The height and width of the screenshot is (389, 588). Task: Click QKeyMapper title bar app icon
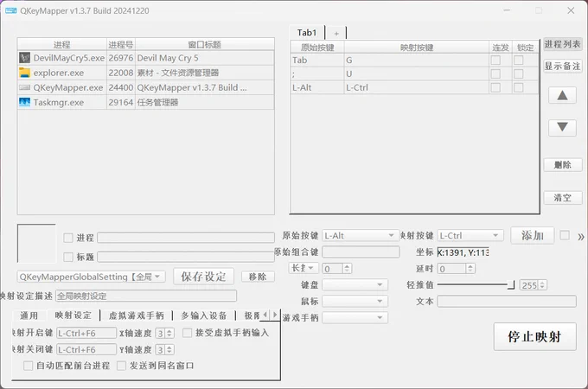click(11, 10)
